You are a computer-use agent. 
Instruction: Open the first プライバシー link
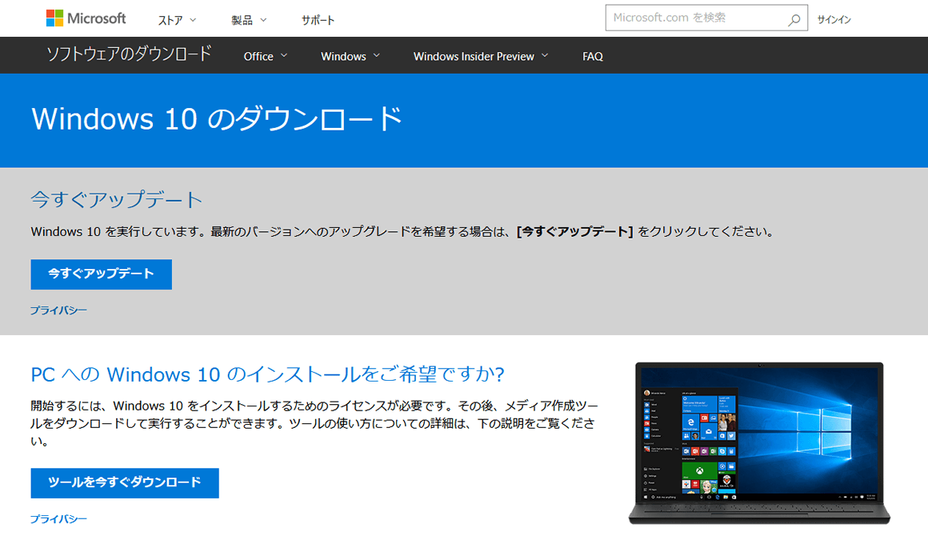pyautogui.click(x=58, y=310)
